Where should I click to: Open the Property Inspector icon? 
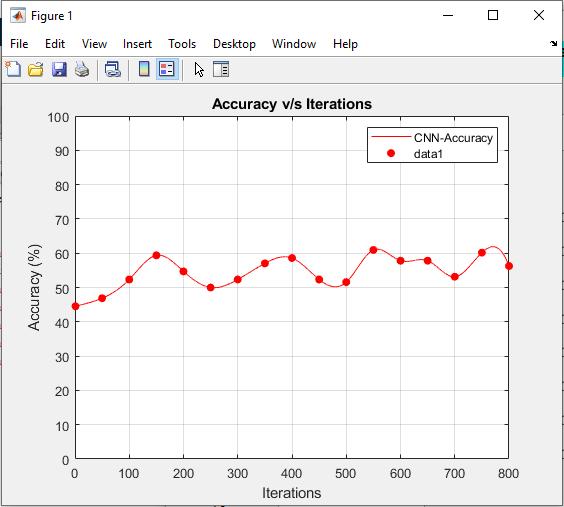221,69
